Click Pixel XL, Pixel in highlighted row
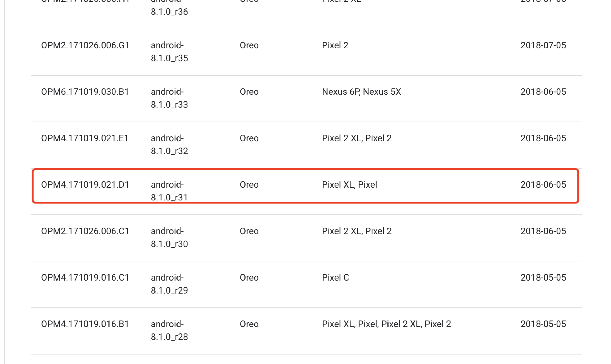The height and width of the screenshot is (364, 611). point(349,185)
